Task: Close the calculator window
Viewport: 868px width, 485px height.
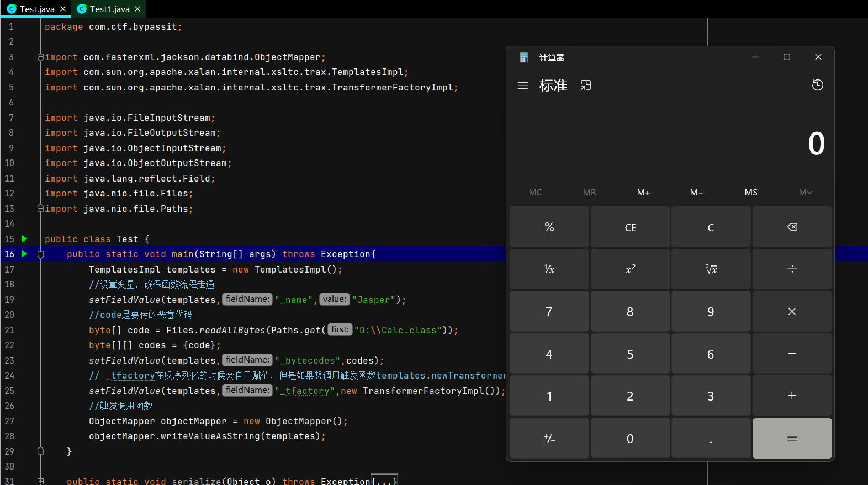Action: click(818, 57)
